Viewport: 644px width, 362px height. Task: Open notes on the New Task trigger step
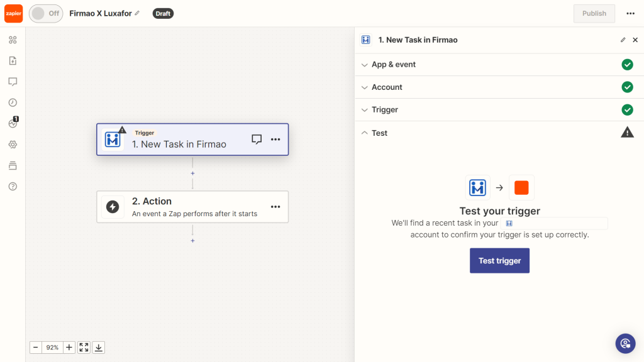[257, 139]
